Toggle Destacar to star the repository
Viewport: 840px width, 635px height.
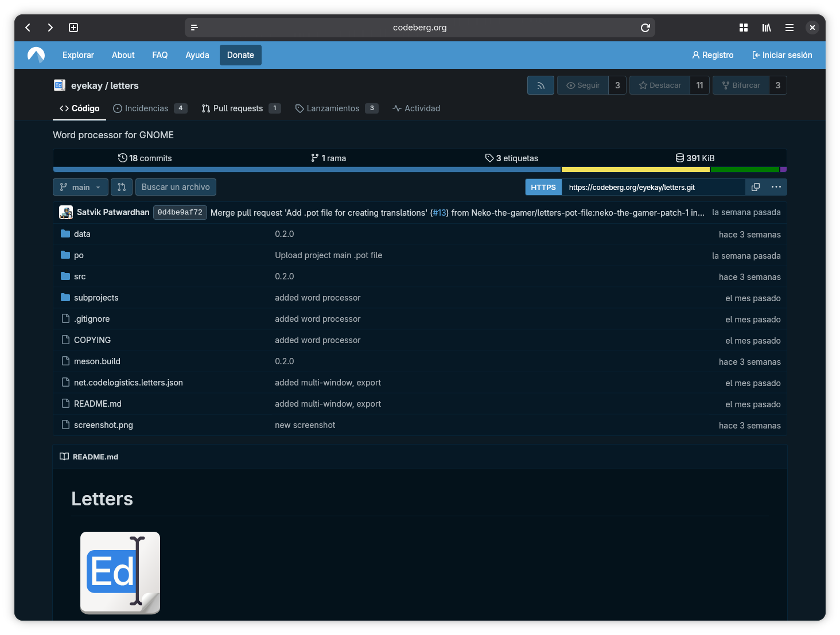[659, 85]
